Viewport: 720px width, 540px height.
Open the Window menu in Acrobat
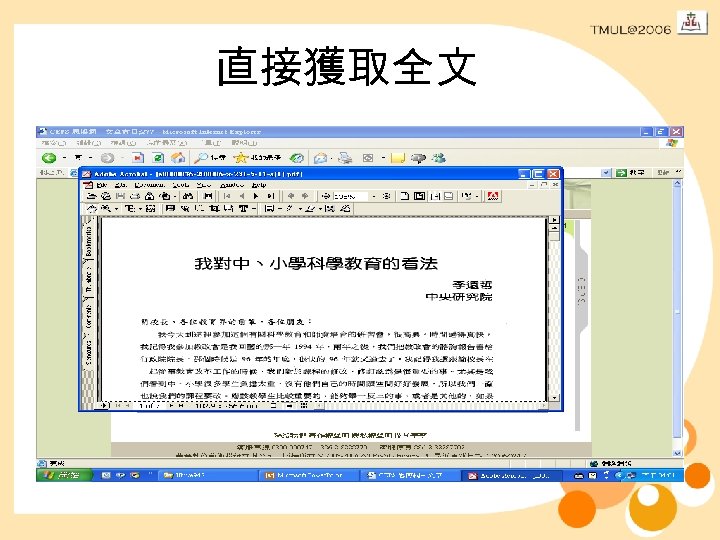point(232,185)
